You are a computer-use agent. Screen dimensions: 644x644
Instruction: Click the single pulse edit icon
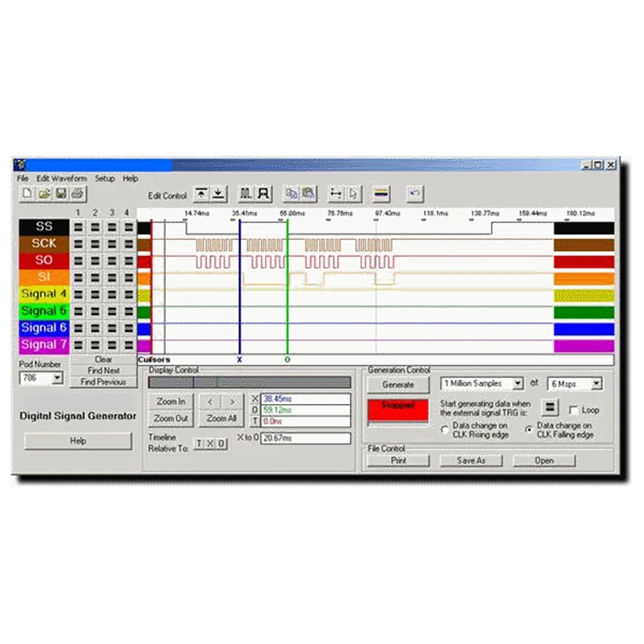(263, 194)
